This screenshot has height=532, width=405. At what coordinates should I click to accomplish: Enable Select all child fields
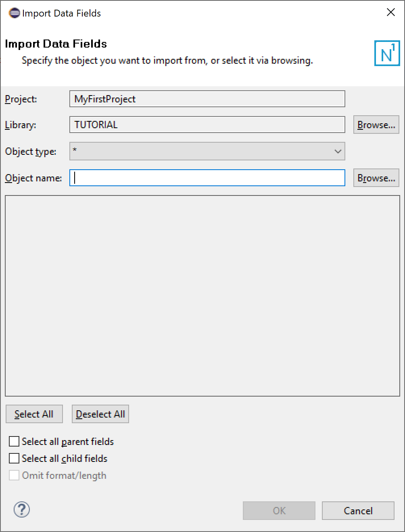(x=14, y=458)
